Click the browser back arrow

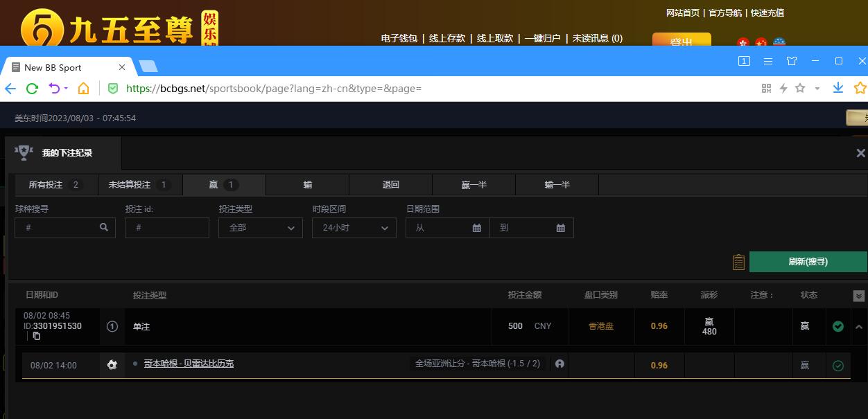(x=10, y=89)
